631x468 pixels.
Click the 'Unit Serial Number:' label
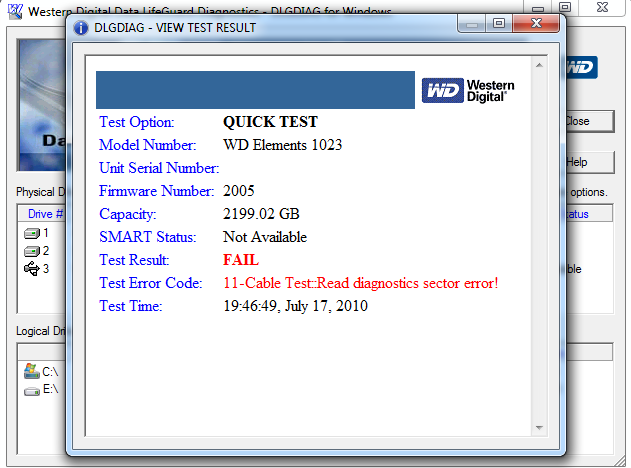pos(159,168)
